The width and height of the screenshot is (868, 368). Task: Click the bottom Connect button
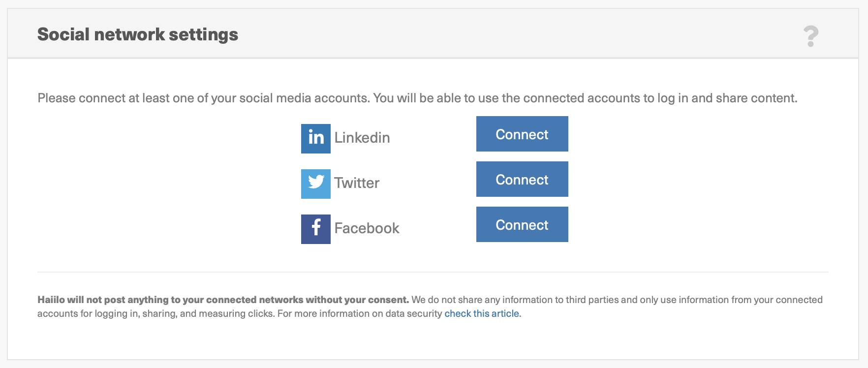(x=522, y=224)
